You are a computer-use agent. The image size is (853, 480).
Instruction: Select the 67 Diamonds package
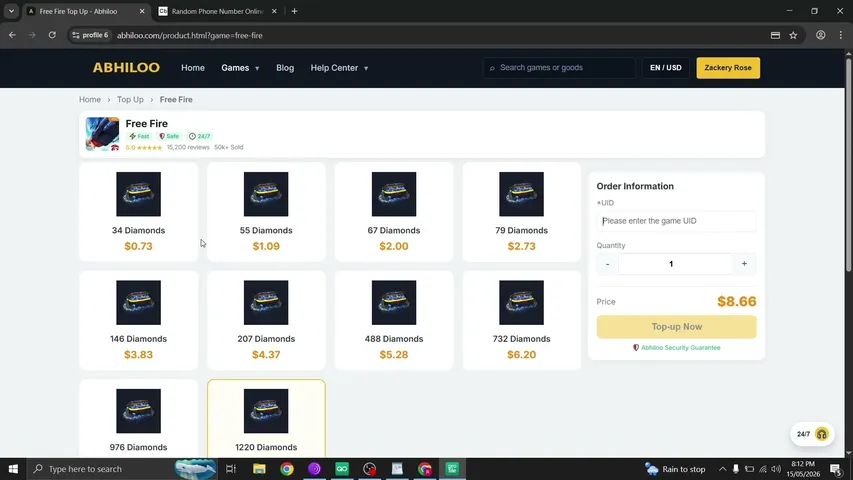[x=394, y=212]
